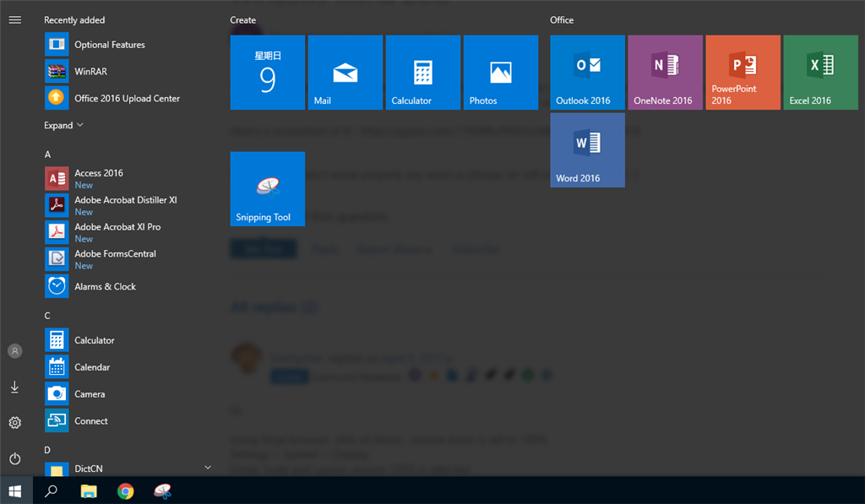The image size is (865, 504).
Task: Open the Calculator tile in Create group
Action: pyautogui.click(x=423, y=73)
